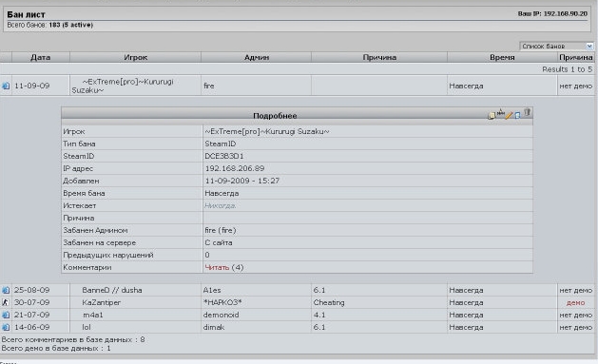
Task: Click the Всего банов 183 count text
Action: click(x=50, y=25)
